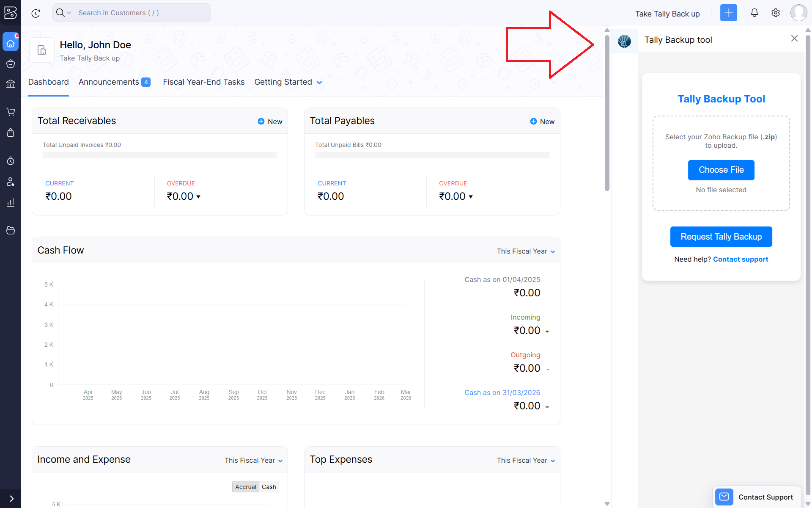812x508 pixels.
Task: Click the blue quick create plus button
Action: click(x=728, y=13)
